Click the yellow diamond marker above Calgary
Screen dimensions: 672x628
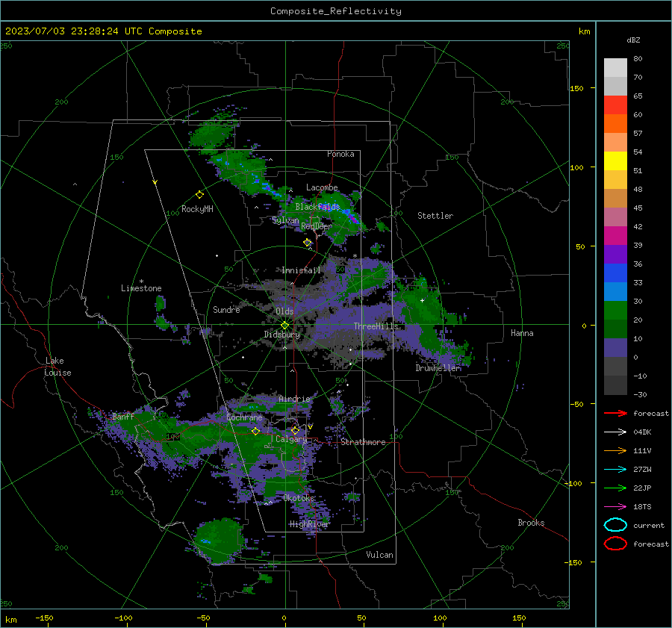pyautogui.click(x=295, y=430)
